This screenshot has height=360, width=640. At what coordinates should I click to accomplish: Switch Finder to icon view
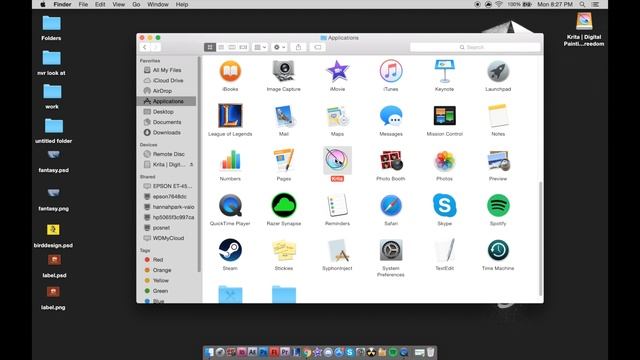pyautogui.click(x=210, y=47)
